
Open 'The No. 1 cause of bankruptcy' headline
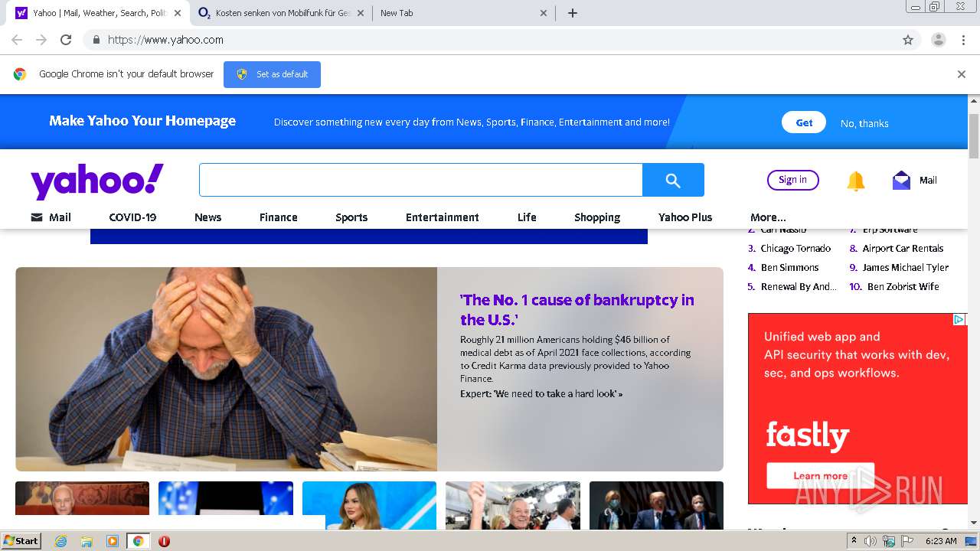coord(577,309)
